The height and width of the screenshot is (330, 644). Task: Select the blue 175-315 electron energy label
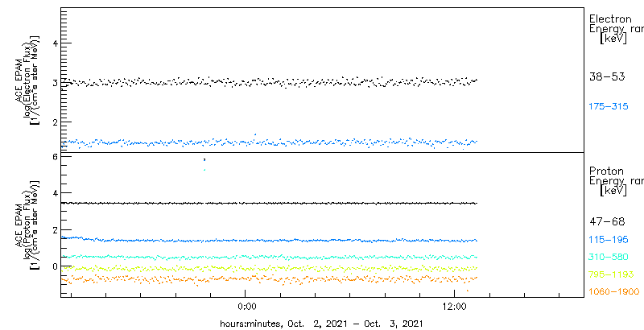[x=609, y=107]
